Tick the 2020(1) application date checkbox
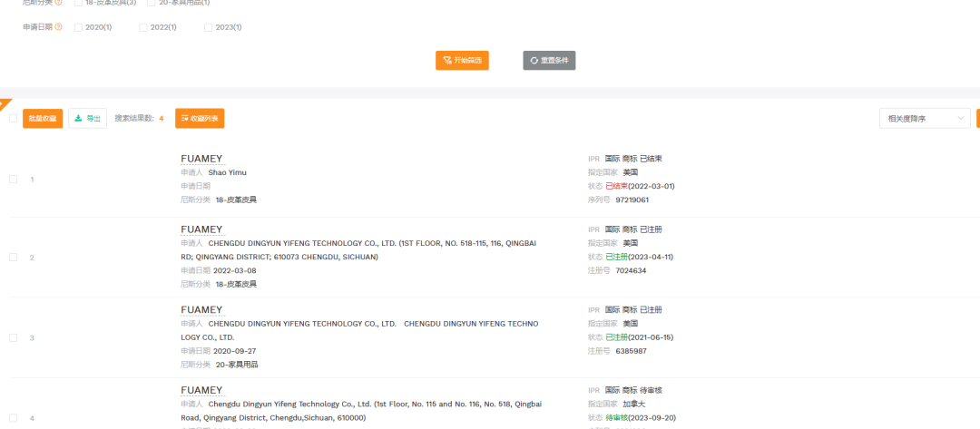Image resolution: width=980 pixels, height=429 pixels. tap(78, 27)
